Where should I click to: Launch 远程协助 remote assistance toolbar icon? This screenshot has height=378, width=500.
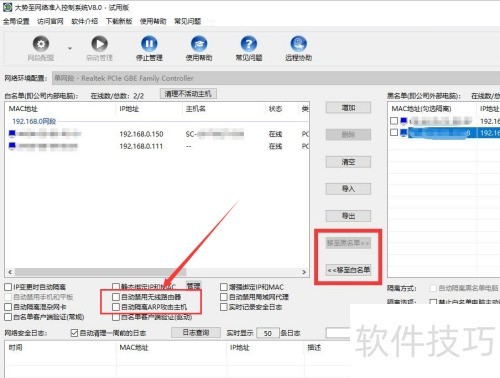tap(298, 44)
